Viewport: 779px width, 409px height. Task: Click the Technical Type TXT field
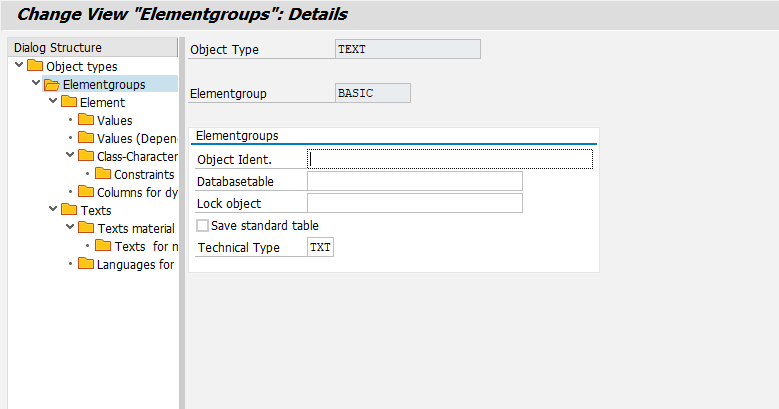pos(320,247)
